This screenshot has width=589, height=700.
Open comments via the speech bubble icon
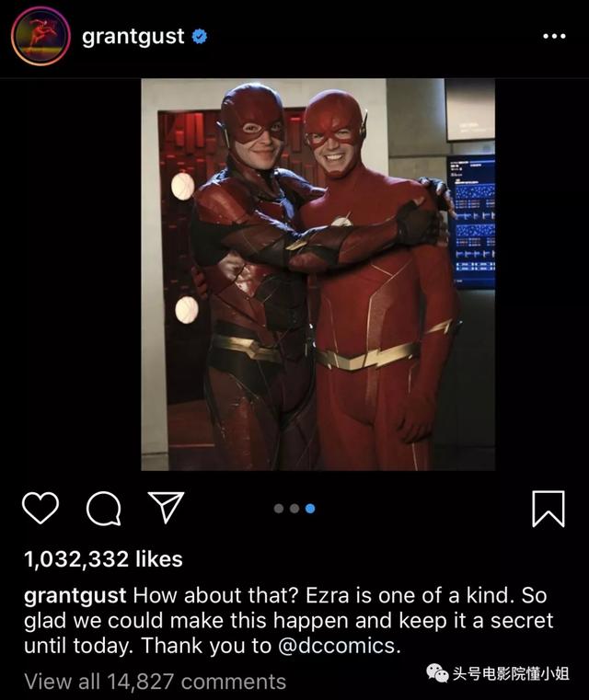(x=104, y=509)
